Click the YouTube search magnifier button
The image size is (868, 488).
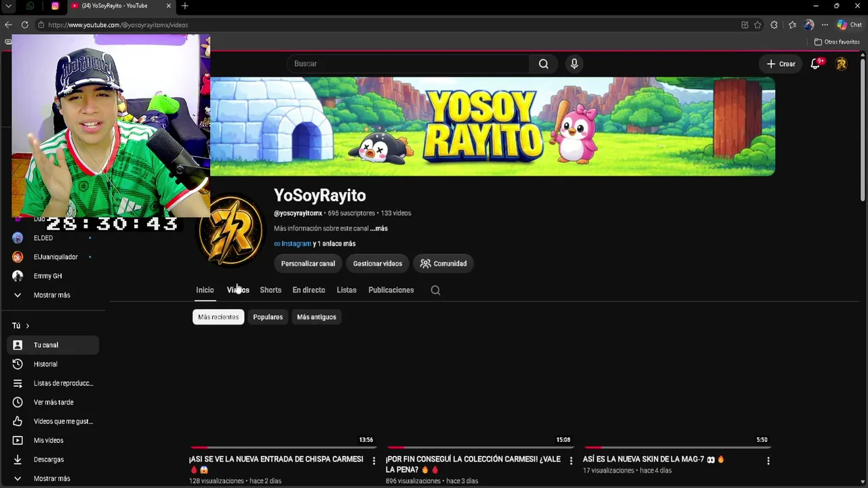tap(543, 64)
